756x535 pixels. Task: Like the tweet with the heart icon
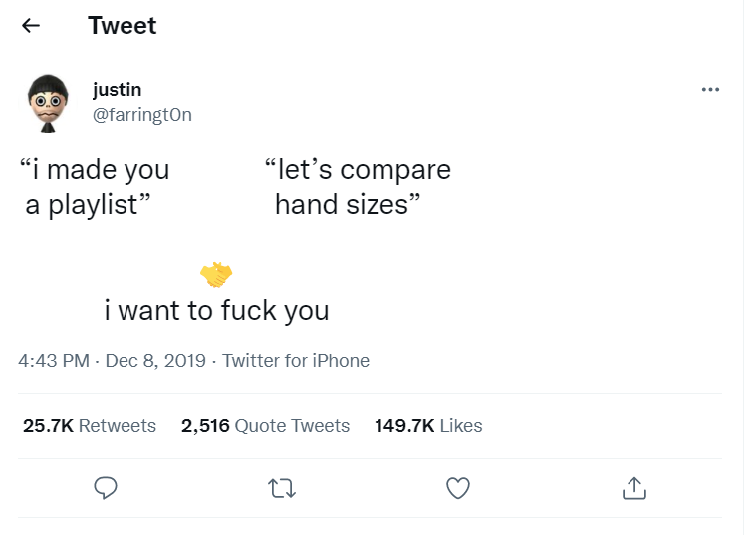click(457, 488)
